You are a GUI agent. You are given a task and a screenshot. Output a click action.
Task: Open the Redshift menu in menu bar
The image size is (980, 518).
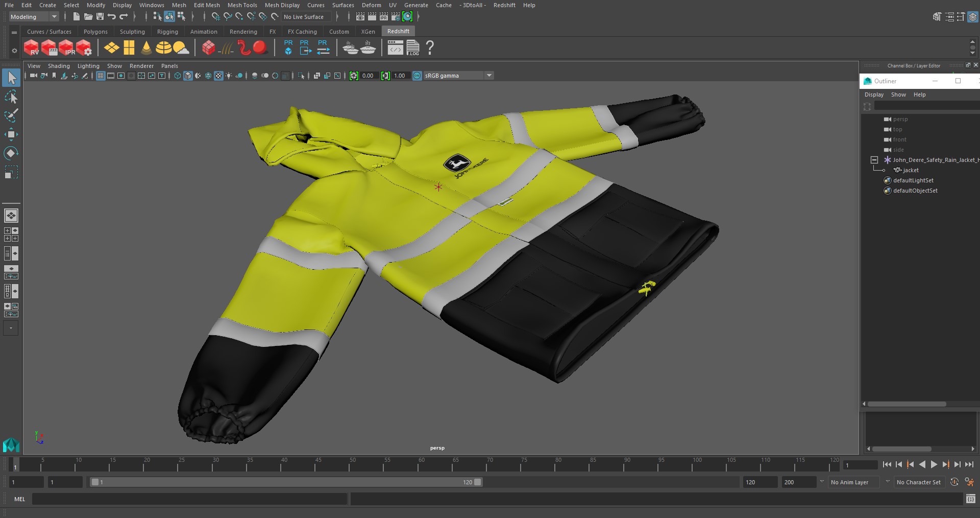[504, 5]
